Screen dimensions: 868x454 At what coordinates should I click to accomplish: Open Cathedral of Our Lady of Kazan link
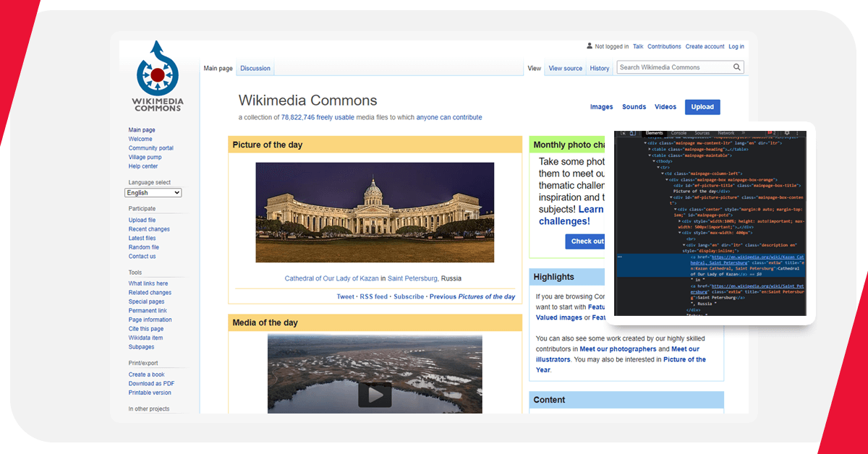(x=332, y=278)
